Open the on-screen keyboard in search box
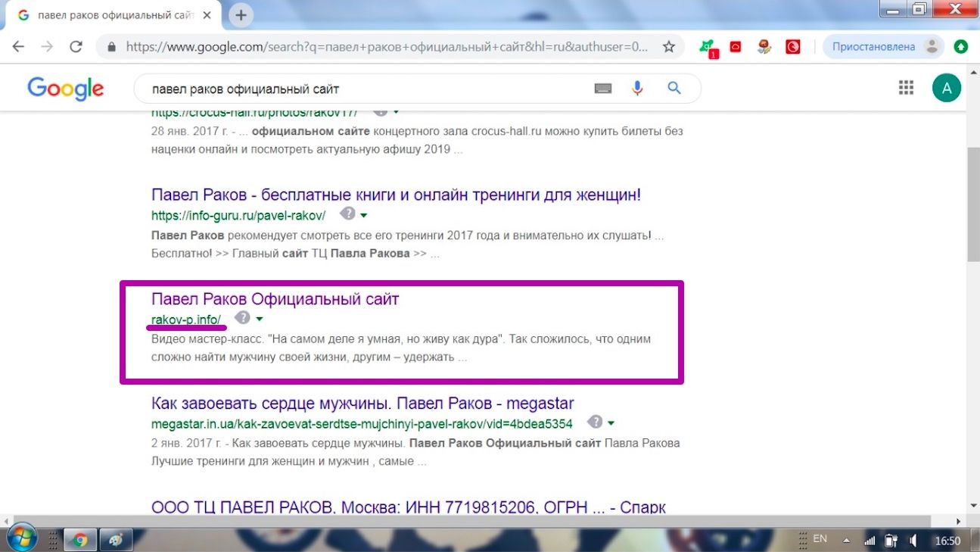This screenshot has width=980, height=552. (x=603, y=89)
